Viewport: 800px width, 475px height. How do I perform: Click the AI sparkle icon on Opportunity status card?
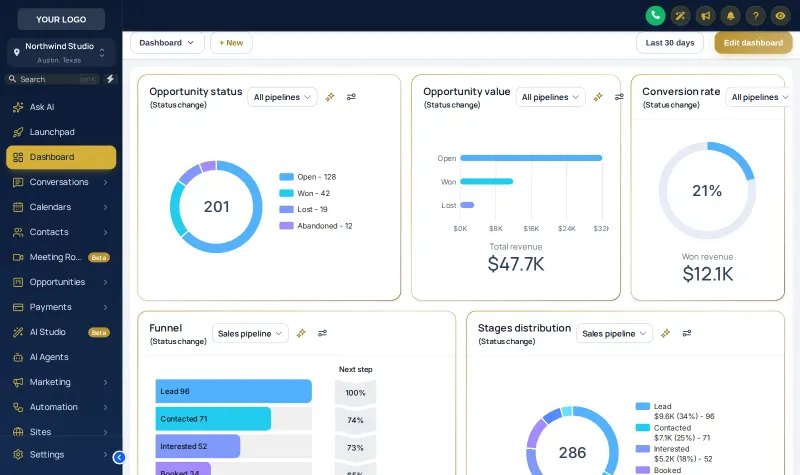tap(330, 96)
